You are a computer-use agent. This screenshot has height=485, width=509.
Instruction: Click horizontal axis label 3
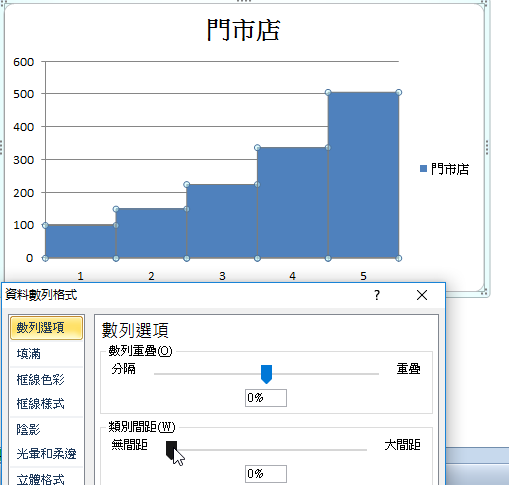coord(222,276)
